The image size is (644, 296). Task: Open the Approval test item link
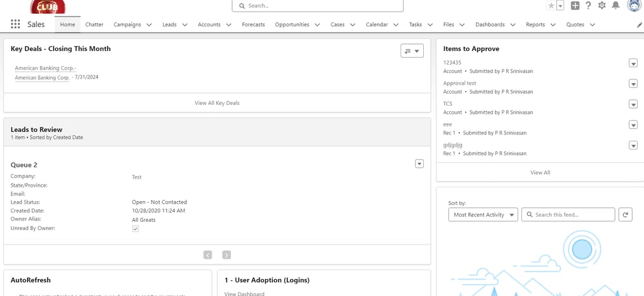point(459,83)
